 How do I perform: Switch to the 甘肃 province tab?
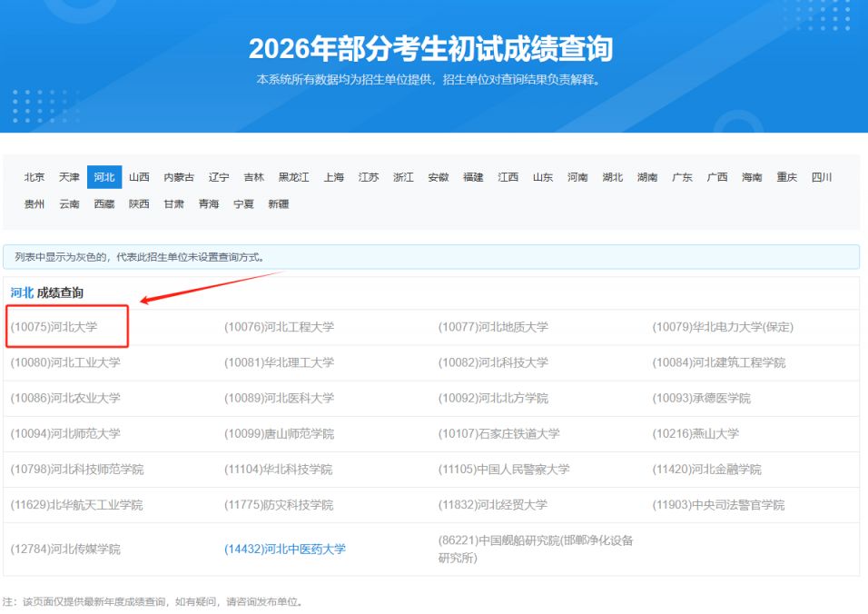tap(173, 203)
